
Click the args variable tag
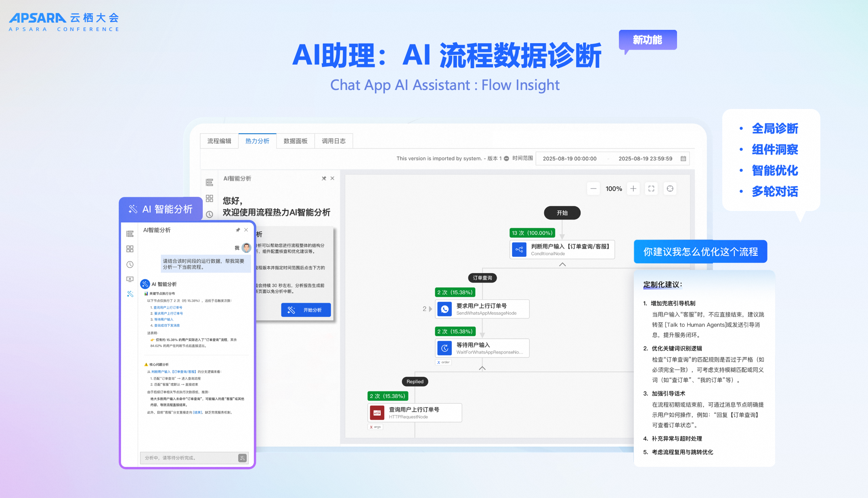pyautogui.click(x=375, y=427)
